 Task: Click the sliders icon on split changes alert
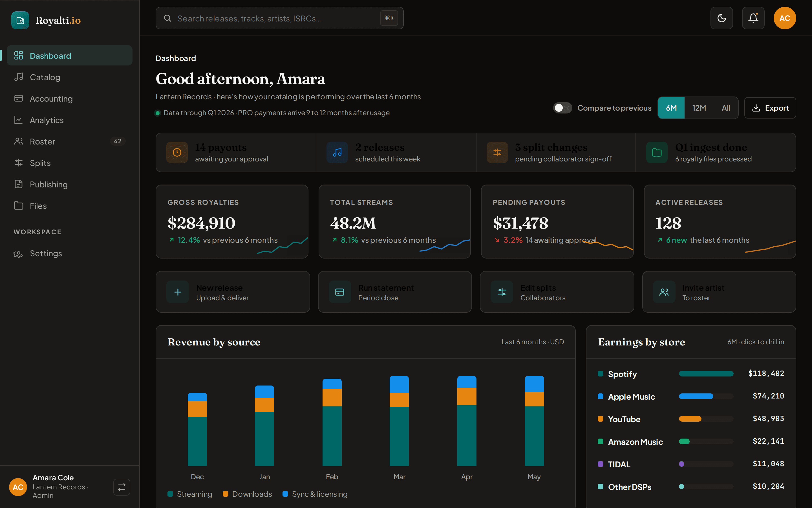(x=497, y=152)
